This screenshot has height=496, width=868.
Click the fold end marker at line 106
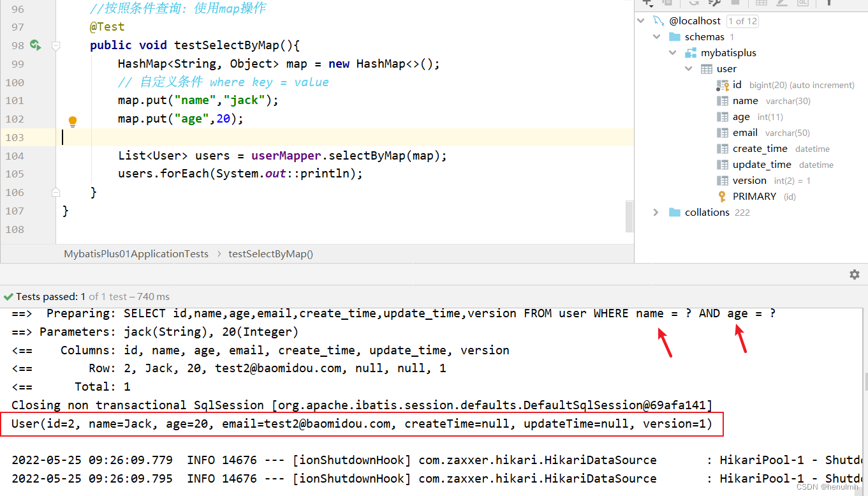pos(55,192)
